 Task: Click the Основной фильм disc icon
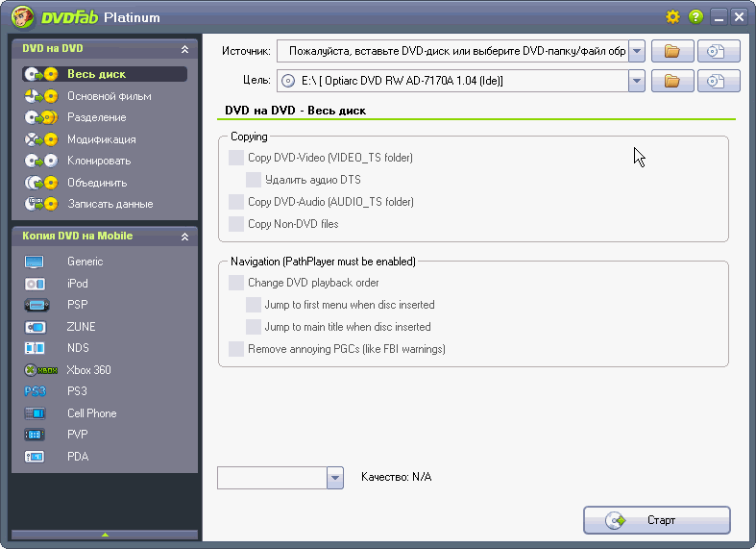[41, 96]
